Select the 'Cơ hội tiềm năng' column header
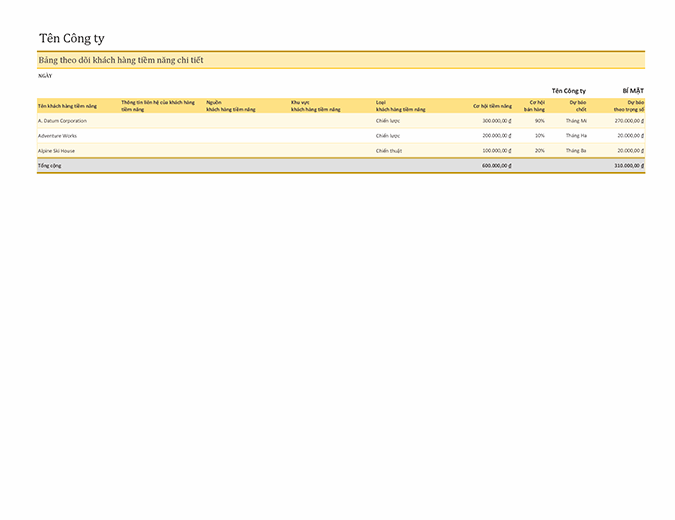 click(492, 106)
